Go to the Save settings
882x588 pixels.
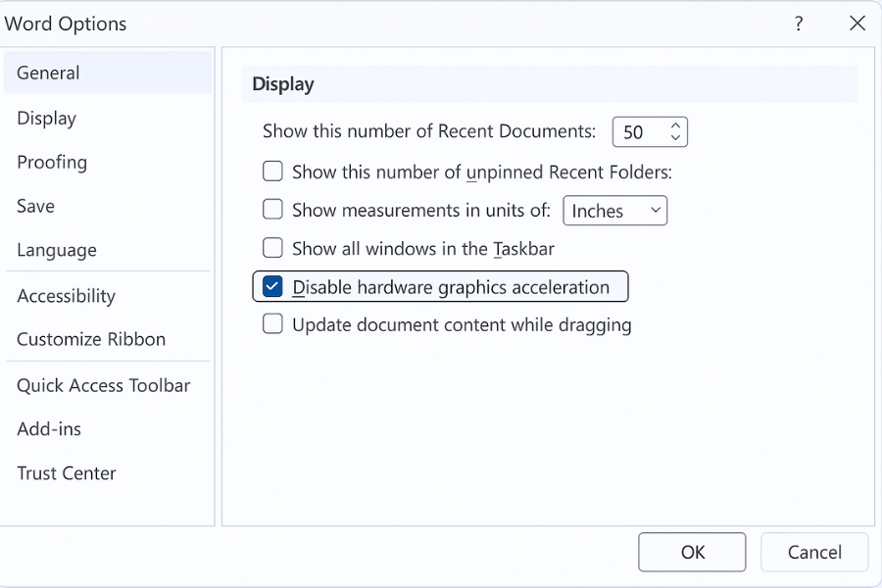(x=35, y=207)
